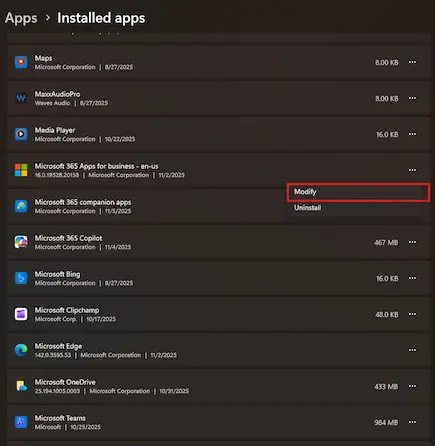Click the Media Player app icon

point(21,134)
